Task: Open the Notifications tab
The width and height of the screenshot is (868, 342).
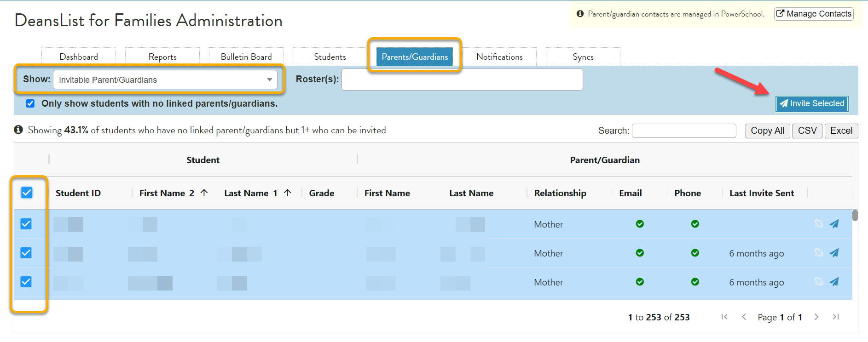Action: tap(499, 57)
